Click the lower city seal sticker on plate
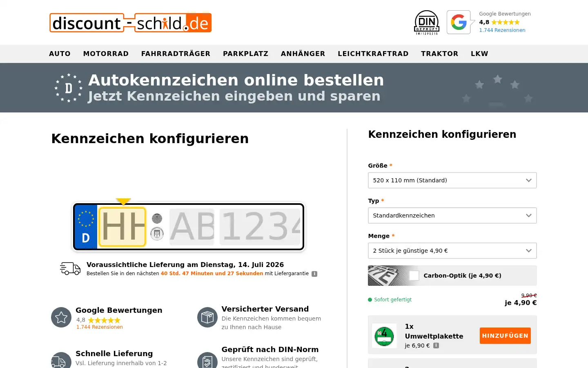588x368 pixels. (157, 234)
